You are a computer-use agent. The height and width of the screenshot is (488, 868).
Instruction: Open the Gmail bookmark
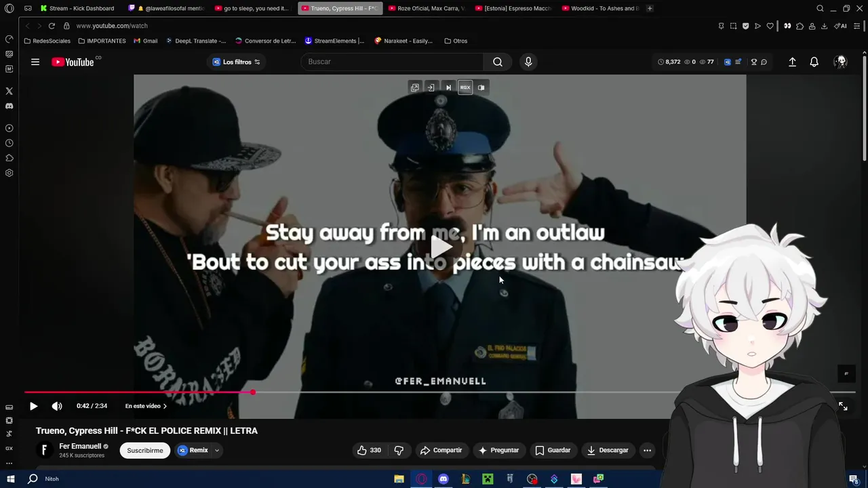[146, 41]
